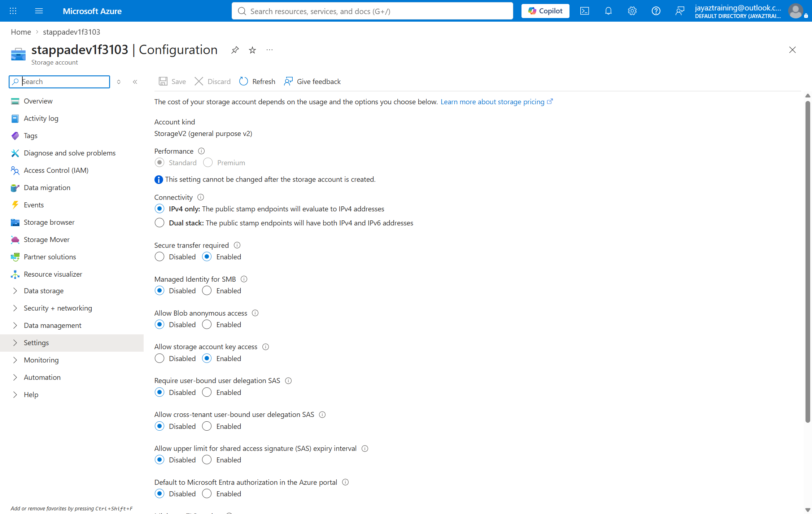Open the Help question mark icon
The height and width of the screenshot is (514, 812).
(x=656, y=11)
